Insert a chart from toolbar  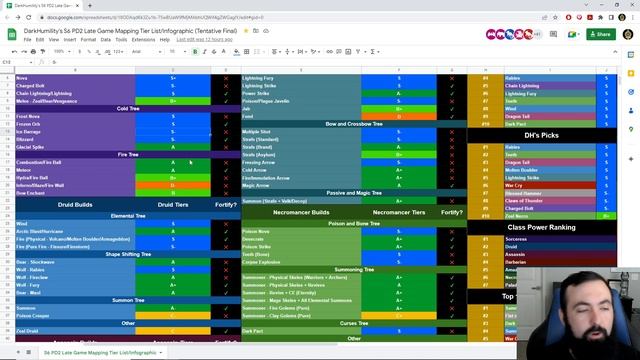pyautogui.click(x=348, y=52)
